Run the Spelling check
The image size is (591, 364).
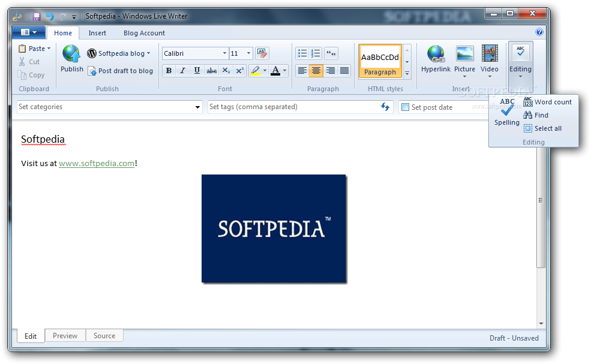(x=507, y=112)
